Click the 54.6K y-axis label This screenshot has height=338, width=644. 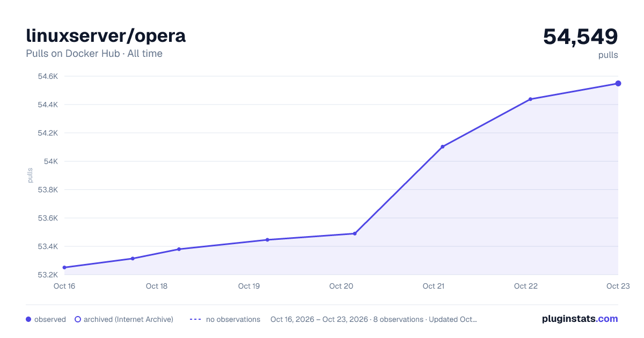point(47,76)
